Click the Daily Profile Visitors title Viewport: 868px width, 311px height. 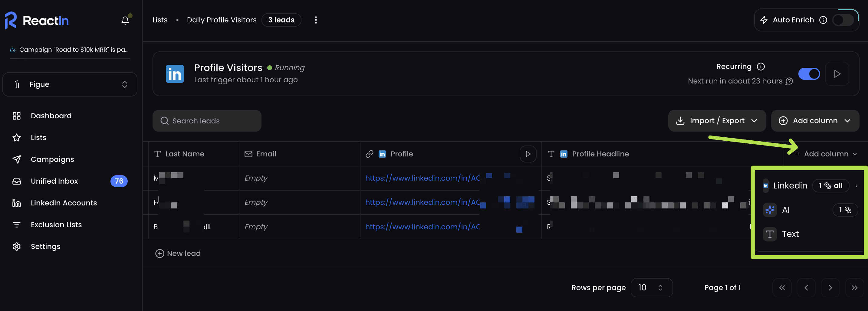tap(221, 20)
